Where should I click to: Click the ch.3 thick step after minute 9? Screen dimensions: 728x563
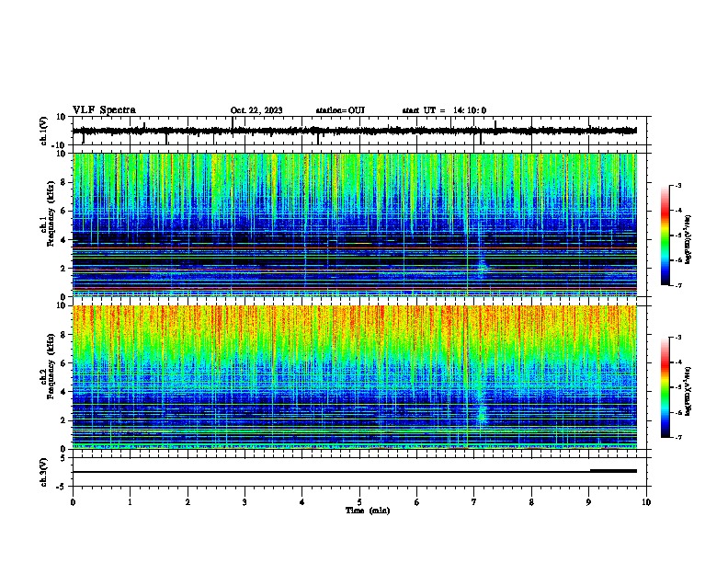coord(613,471)
